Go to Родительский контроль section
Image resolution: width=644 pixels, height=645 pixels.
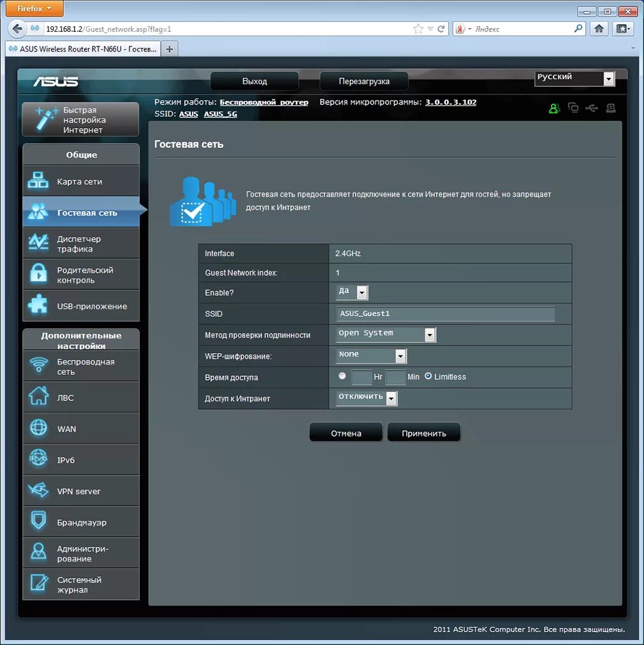[81, 275]
